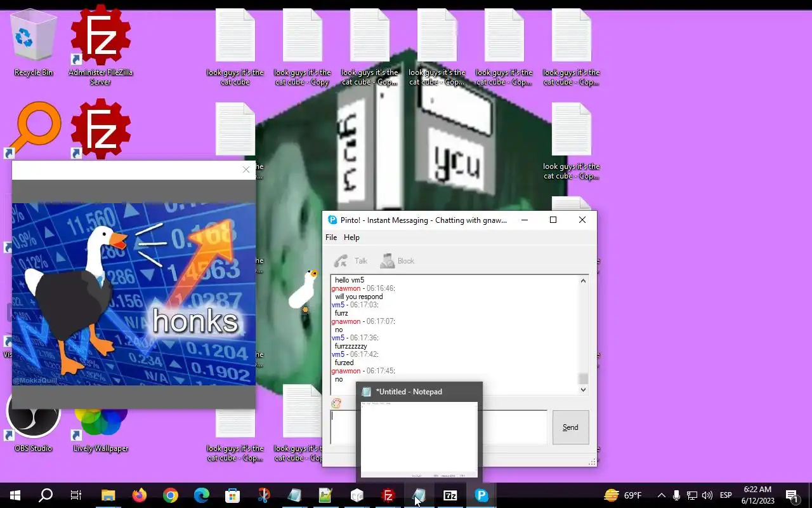Switch to 7-Zip in the taskbar

[450, 495]
